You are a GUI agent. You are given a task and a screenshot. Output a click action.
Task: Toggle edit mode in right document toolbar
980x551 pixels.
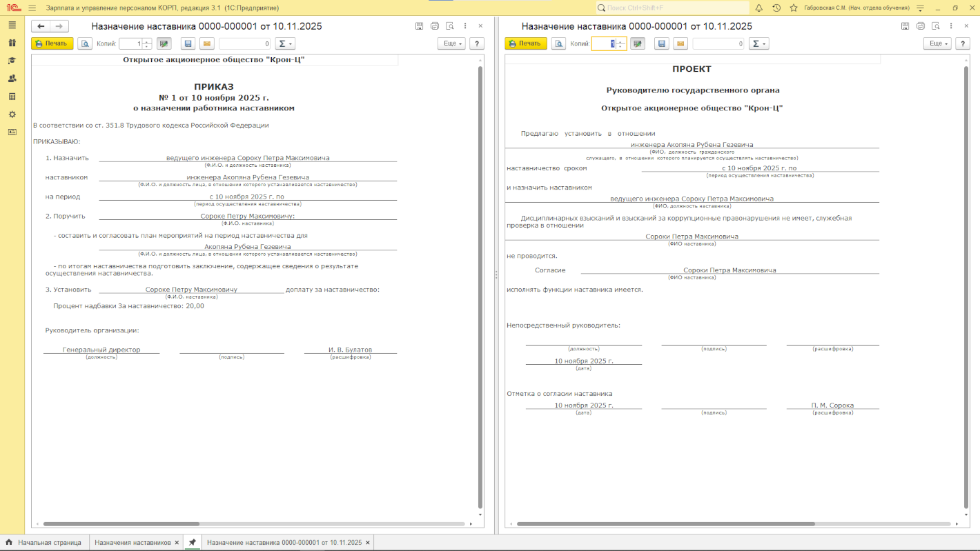coord(637,43)
